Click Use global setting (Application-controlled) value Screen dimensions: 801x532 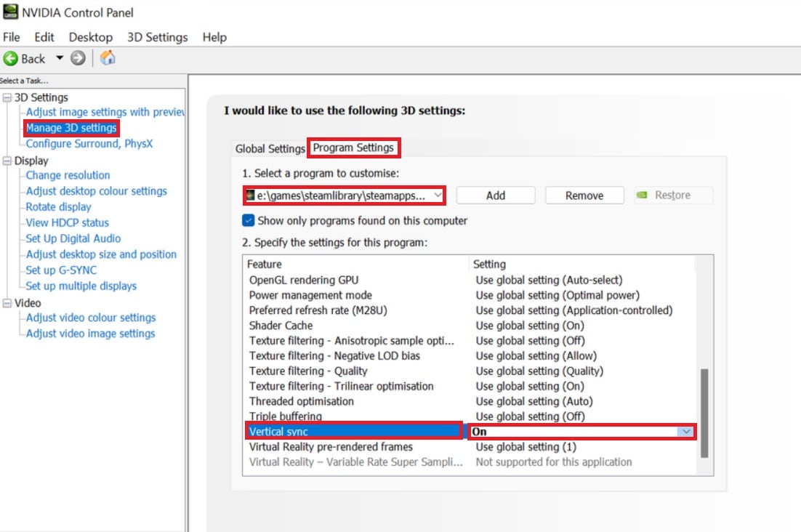574,310
